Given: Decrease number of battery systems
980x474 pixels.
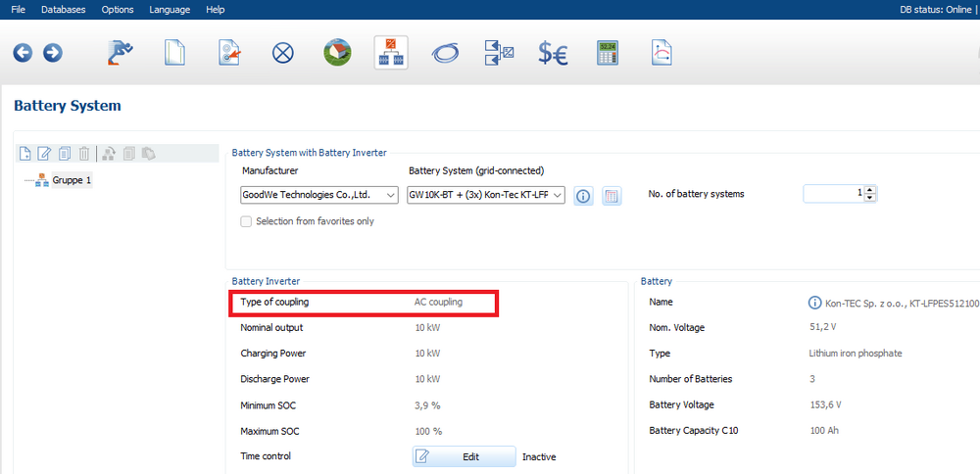Looking at the screenshot, I should click(870, 198).
